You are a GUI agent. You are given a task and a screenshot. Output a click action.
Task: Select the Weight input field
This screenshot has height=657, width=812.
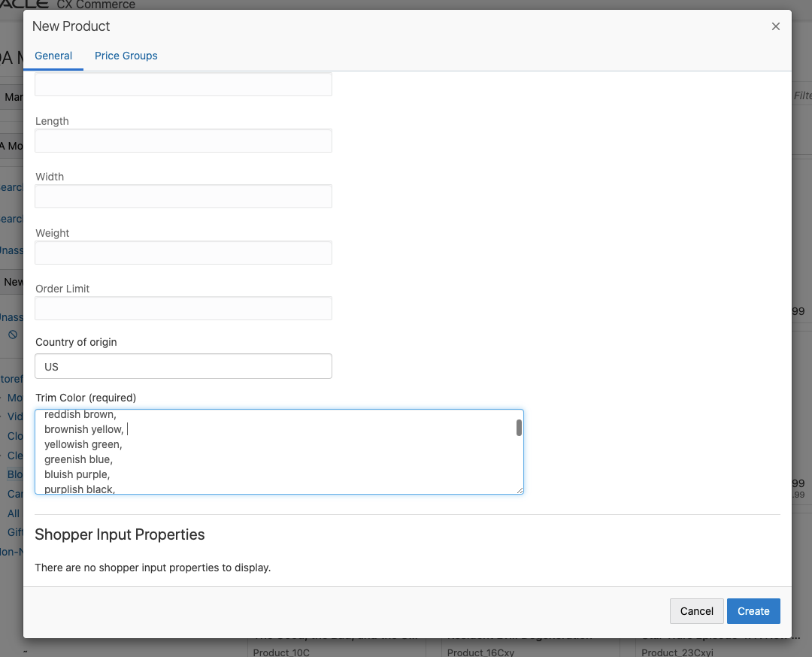tap(183, 253)
